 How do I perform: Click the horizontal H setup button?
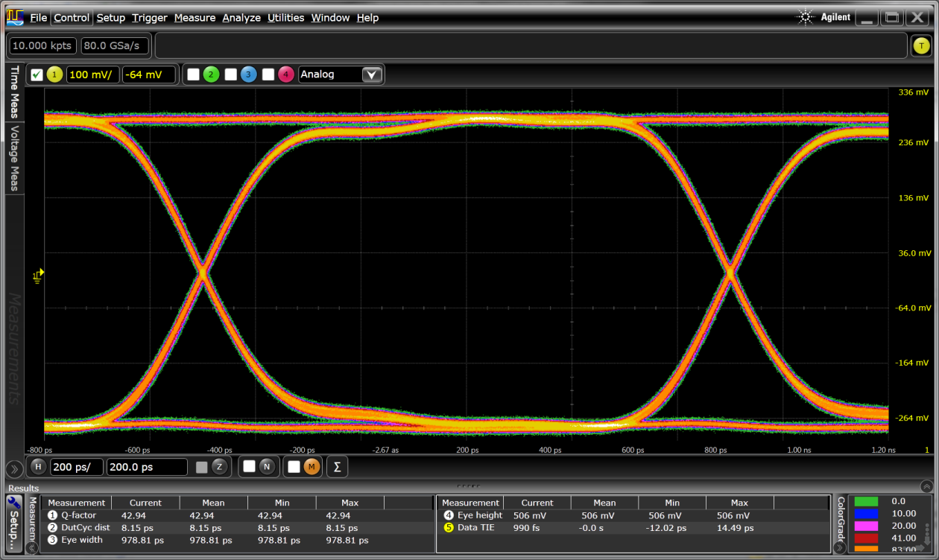pyautogui.click(x=39, y=467)
